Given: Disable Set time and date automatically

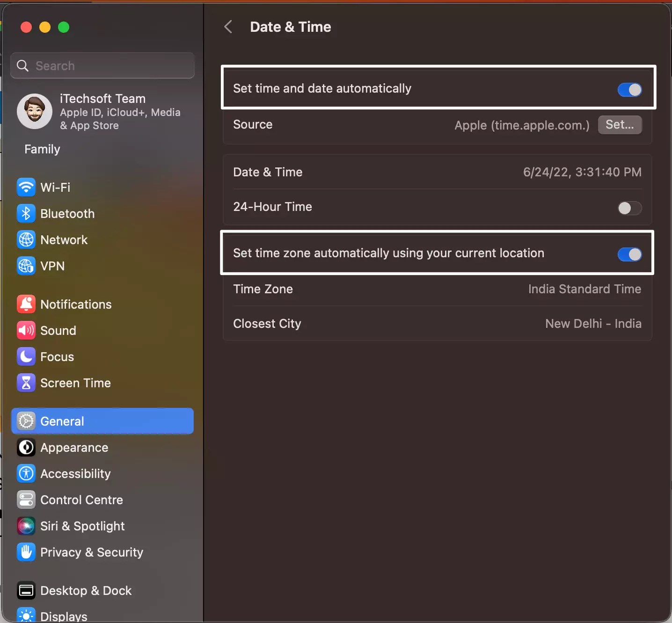Looking at the screenshot, I should (x=629, y=90).
